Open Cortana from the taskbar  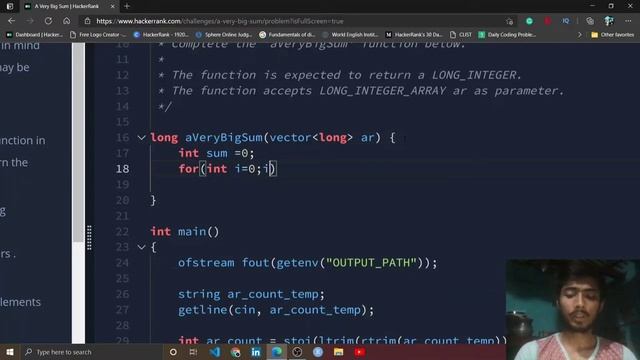(x=173, y=352)
